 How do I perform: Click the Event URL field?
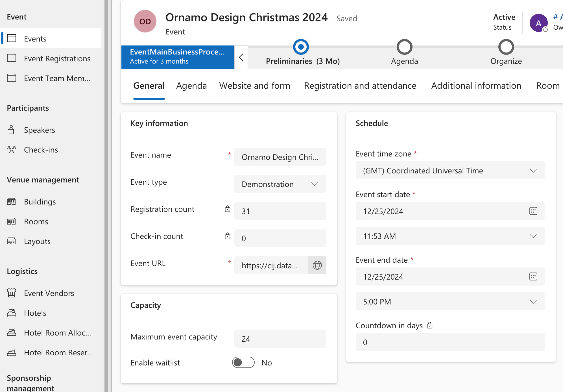click(271, 265)
